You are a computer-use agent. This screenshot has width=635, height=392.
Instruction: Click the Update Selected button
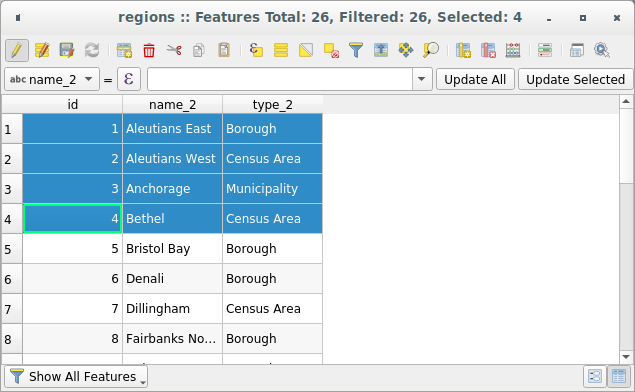point(575,79)
